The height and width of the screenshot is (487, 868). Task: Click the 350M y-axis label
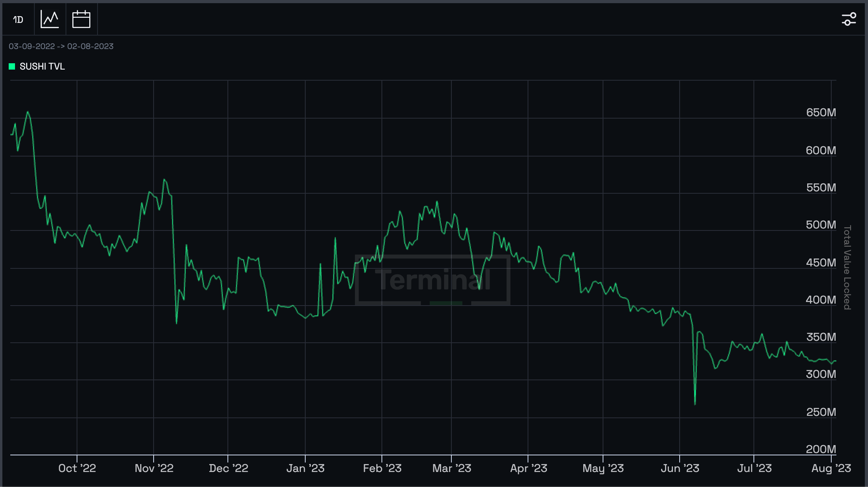(821, 337)
